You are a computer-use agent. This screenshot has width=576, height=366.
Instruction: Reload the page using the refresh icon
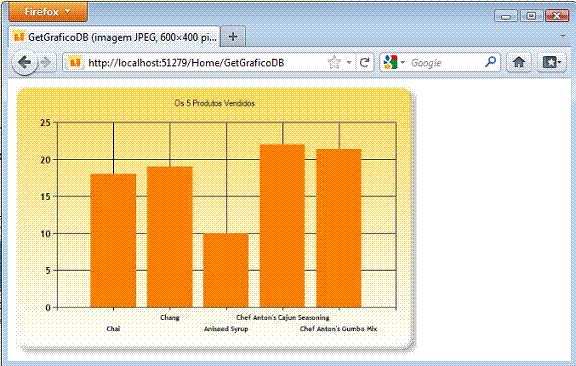click(x=364, y=62)
